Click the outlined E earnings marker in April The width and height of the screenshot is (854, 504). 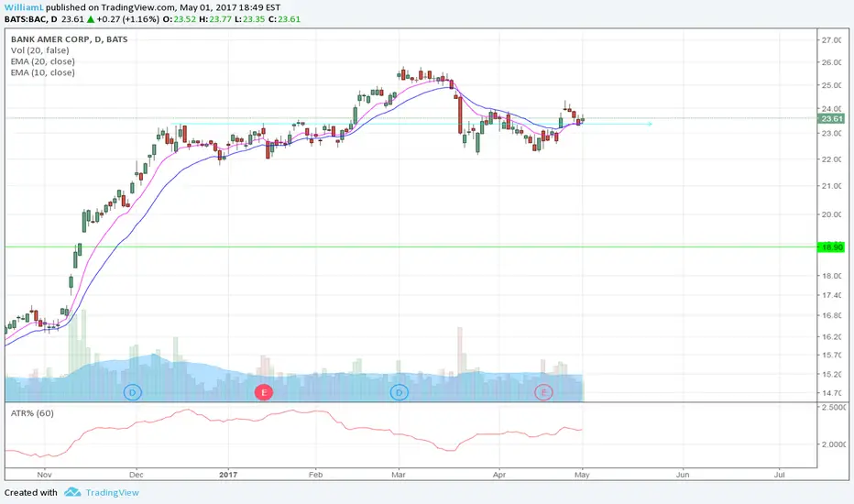click(543, 392)
